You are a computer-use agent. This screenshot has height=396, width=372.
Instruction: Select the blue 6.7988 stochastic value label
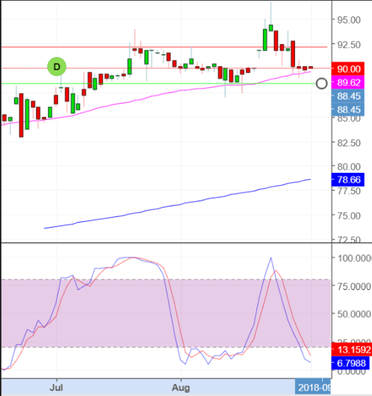pos(351,363)
